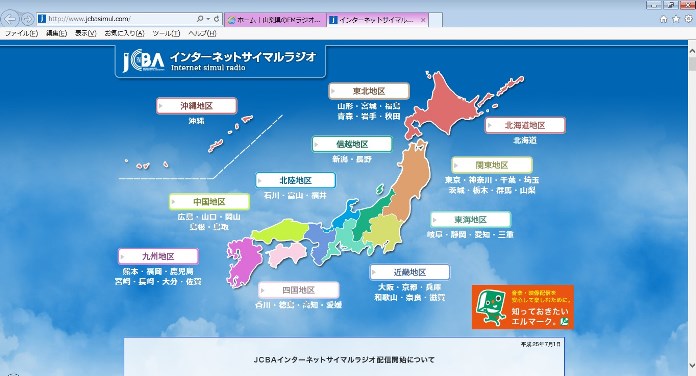Open the tools gear icon

[x=688, y=19]
